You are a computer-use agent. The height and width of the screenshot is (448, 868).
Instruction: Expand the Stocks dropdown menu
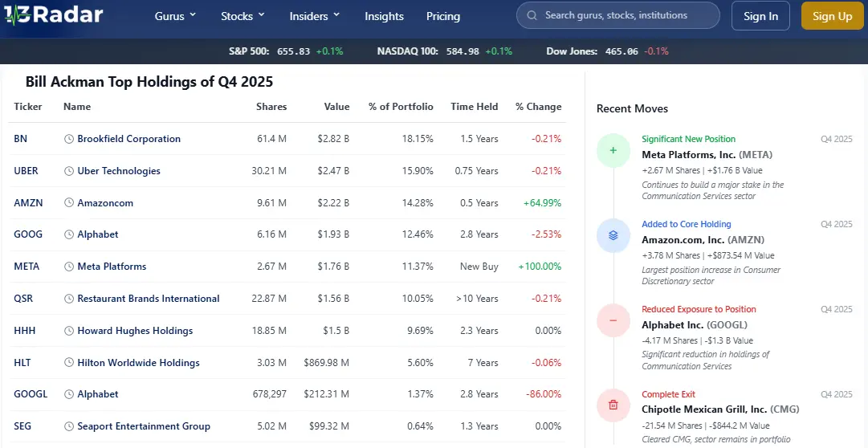click(242, 16)
